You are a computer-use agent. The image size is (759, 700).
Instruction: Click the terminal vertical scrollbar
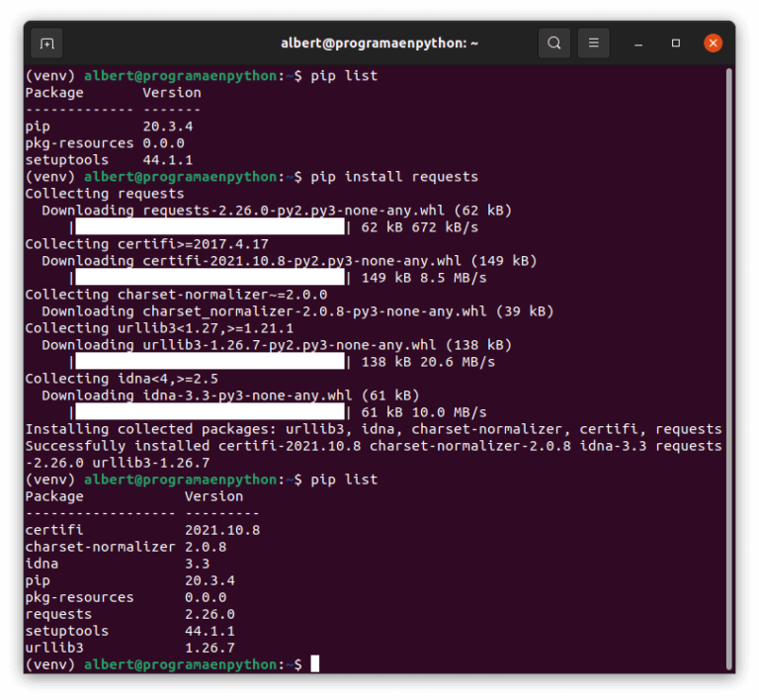729,368
